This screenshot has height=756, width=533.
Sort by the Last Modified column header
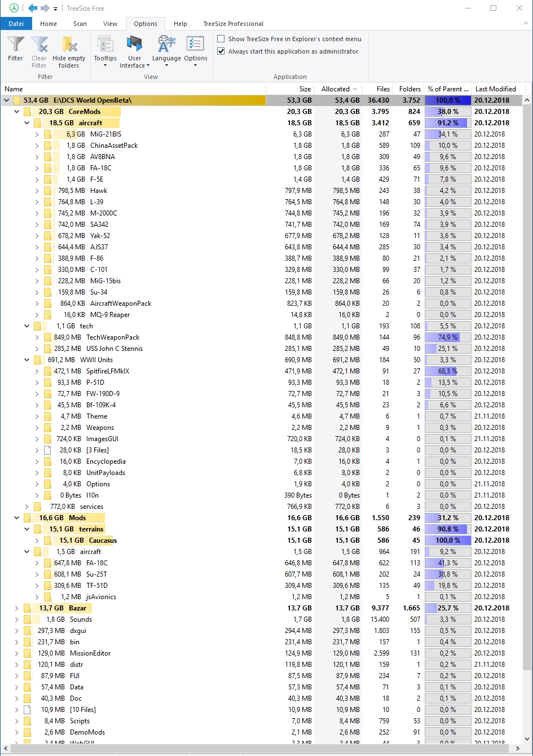(499, 89)
